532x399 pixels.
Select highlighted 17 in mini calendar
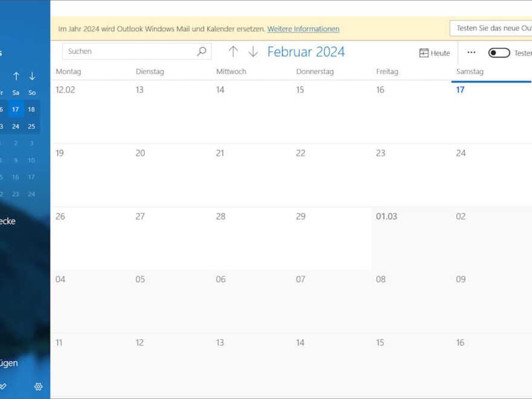16,109
